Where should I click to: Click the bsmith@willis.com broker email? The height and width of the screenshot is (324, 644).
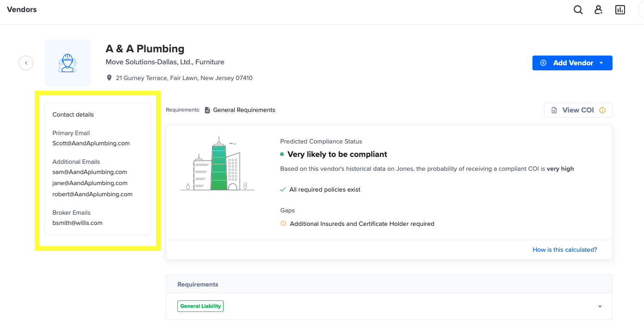click(77, 223)
